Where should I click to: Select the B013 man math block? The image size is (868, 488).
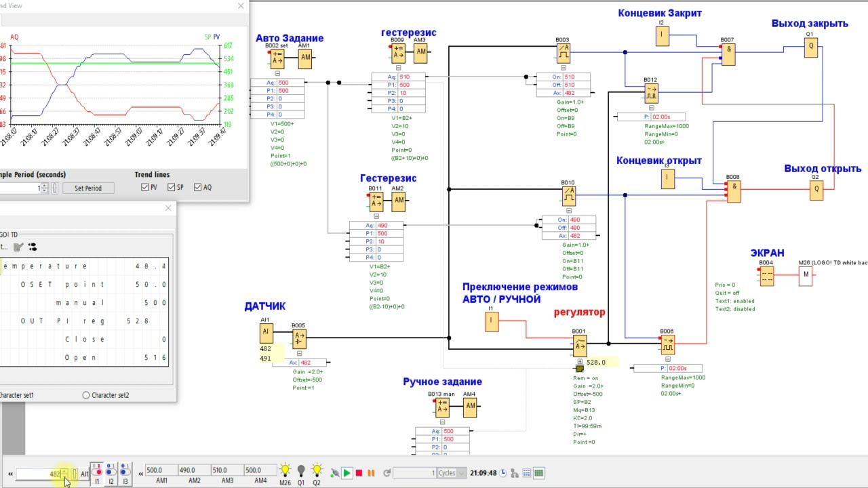click(x=442, y=407)
